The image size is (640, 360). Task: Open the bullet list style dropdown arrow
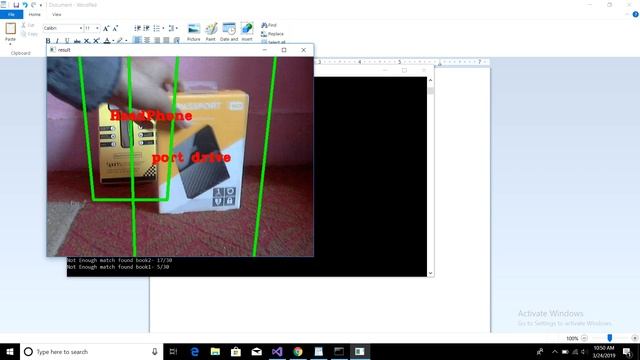click(163, 28)
